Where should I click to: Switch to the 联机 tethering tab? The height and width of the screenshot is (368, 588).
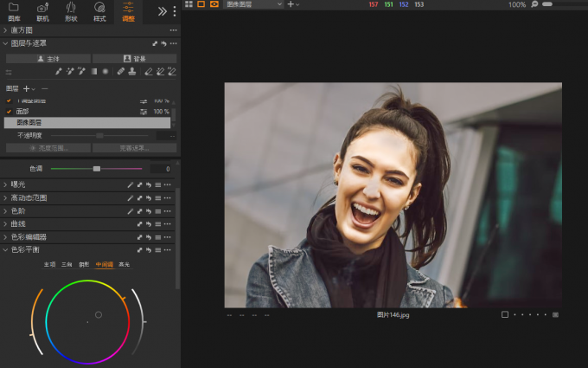click(x=42, y=11)
